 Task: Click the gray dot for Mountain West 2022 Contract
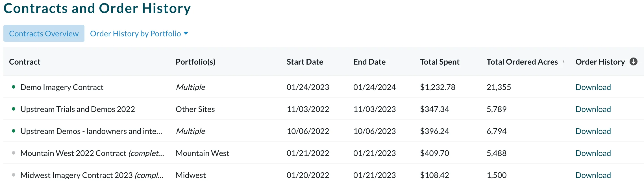click(x=14, y=153)
